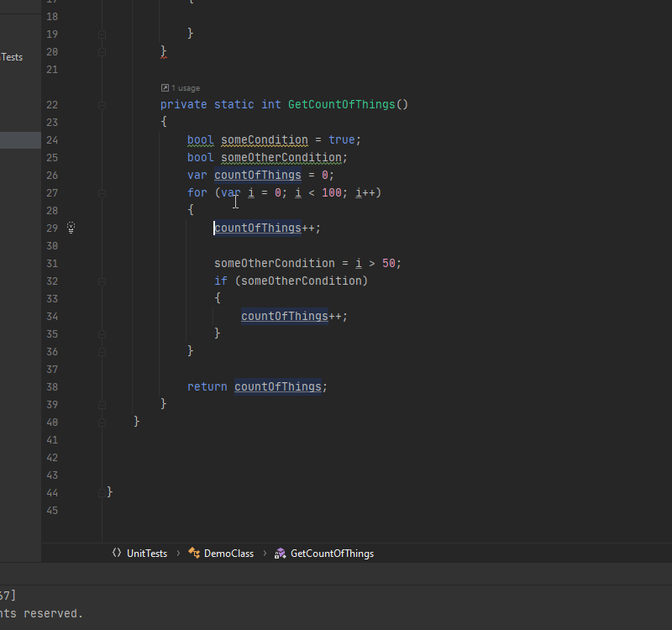Click the arrow icon before the 1 usage hint

pyautogui.click(x=164, y=87)
